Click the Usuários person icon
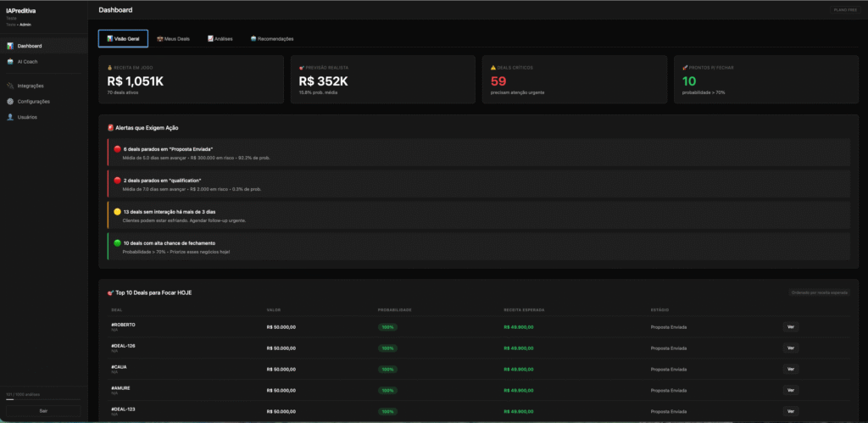 10,117
